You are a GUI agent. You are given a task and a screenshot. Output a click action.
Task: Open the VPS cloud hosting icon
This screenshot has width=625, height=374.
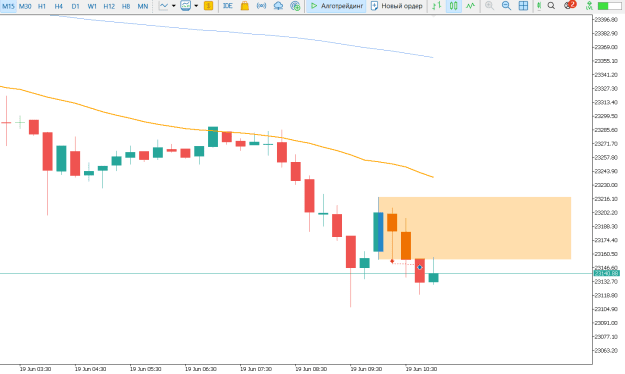[x=278, y=6]
